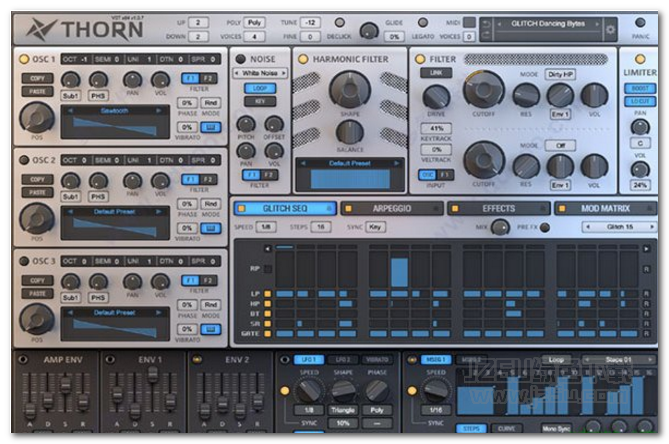The height and width of the screenshot is (444, 669).
Task: Go to previous preset arrow in preset browser
Action: point(499,24)
